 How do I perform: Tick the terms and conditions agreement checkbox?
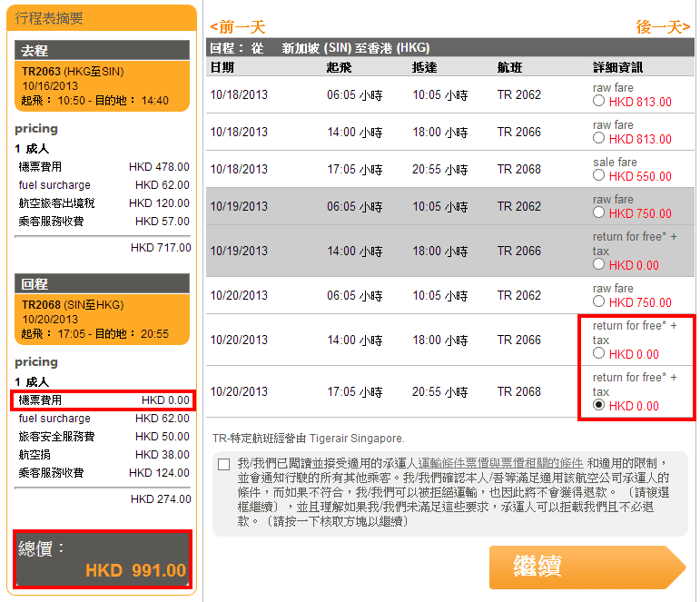click(x=224, y=464)
